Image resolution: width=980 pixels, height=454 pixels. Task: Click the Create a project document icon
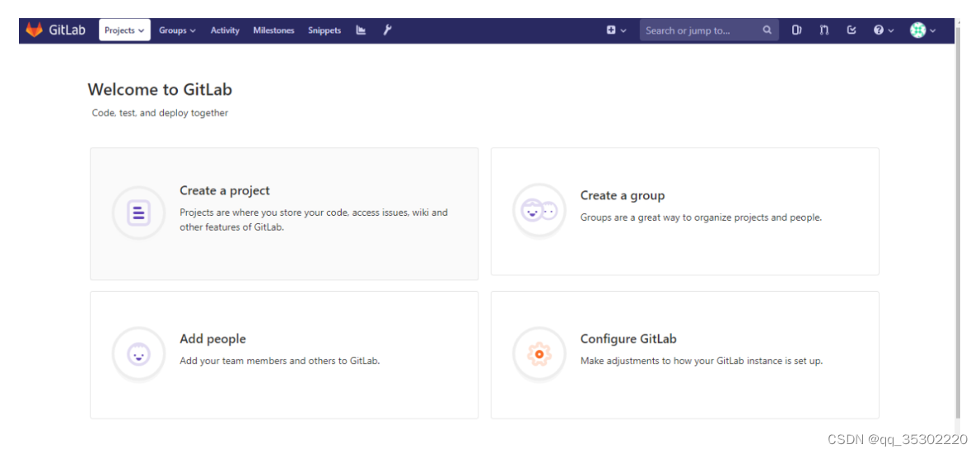tap(138, 213)
